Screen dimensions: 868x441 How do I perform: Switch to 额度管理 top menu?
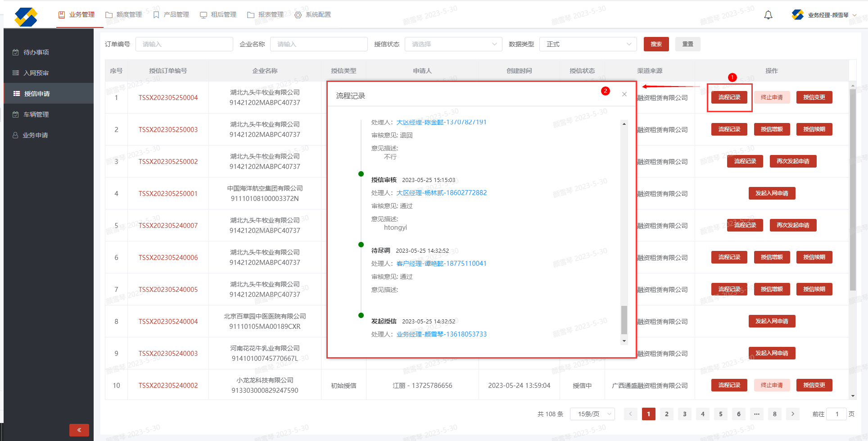coord(124,15)
